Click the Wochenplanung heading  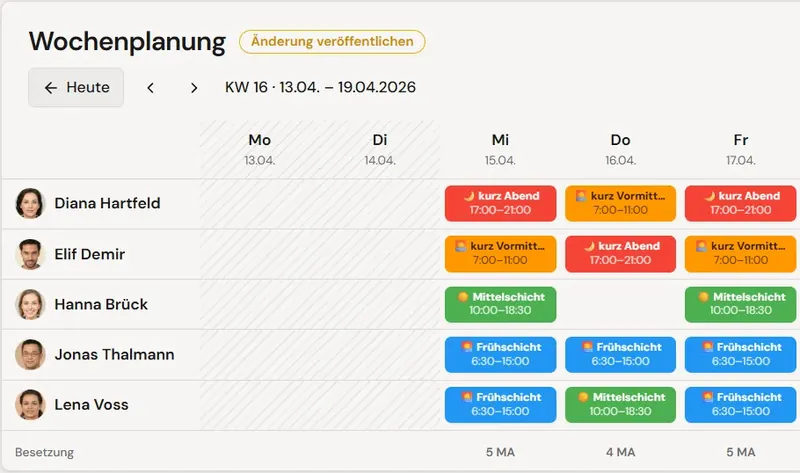coord(128,42)
